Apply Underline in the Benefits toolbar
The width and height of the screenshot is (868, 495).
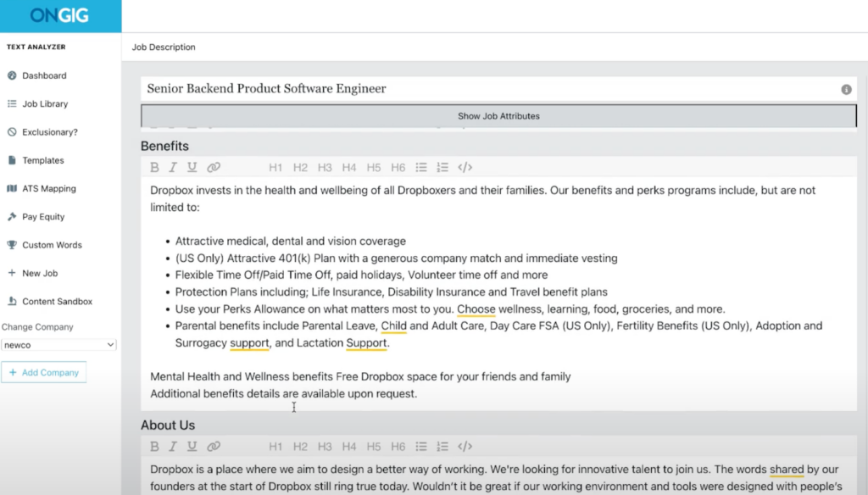[x=192, y=168]
